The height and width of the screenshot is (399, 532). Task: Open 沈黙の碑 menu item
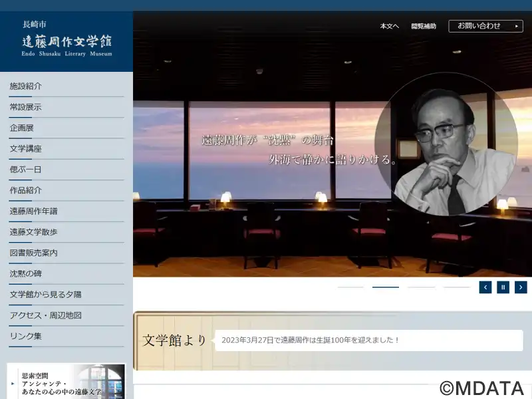(x=66, y=274)
